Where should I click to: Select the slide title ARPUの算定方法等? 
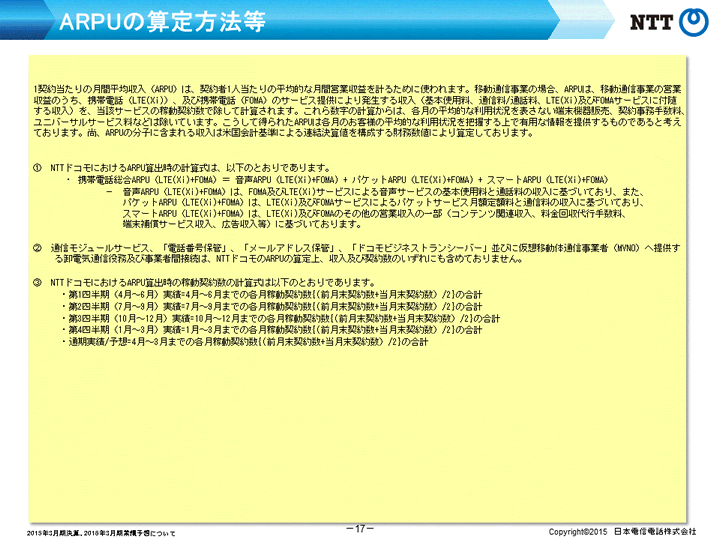pyautogui.click(x=162, y=21)
